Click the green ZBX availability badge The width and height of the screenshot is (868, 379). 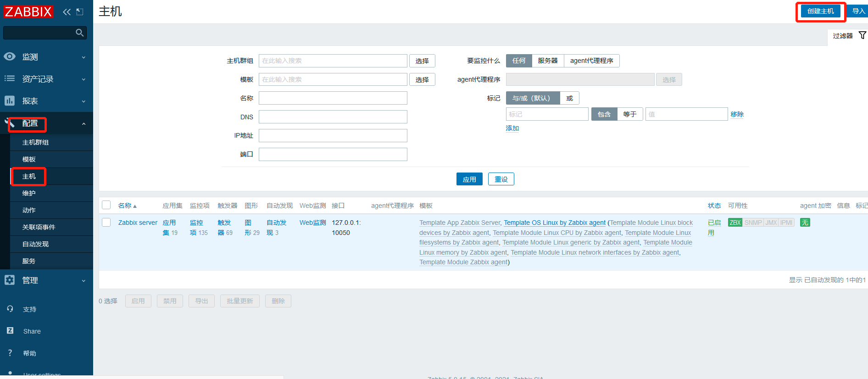[735, 223]
